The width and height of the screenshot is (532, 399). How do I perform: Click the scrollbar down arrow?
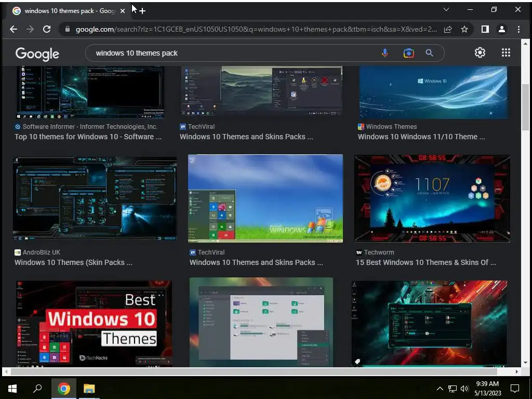coord(525,363)
